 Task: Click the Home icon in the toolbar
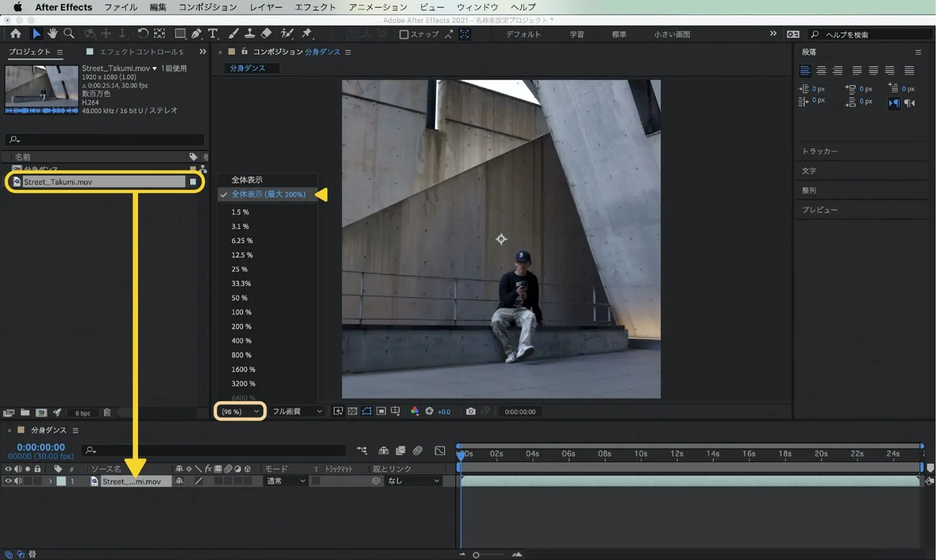[16, 33]
